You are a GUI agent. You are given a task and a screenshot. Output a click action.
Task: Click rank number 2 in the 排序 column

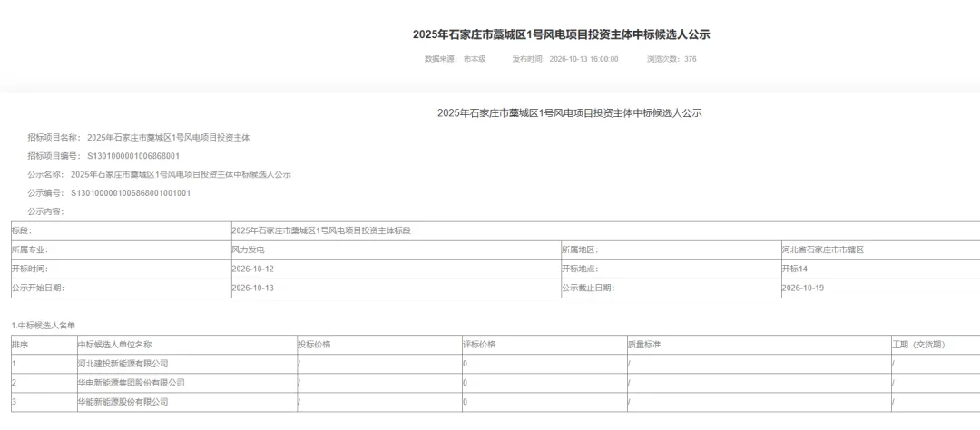pos(44,383)
